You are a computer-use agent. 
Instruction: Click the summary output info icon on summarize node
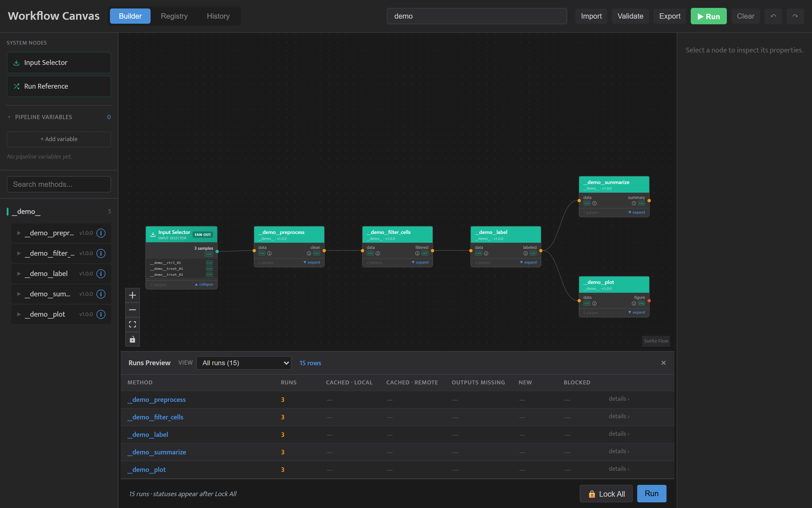[634, 203]
